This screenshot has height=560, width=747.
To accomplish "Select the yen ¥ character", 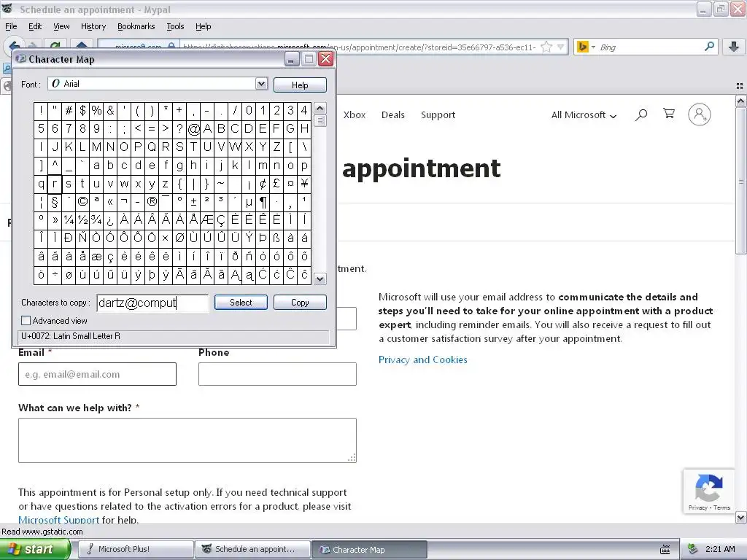I will 304,184.
